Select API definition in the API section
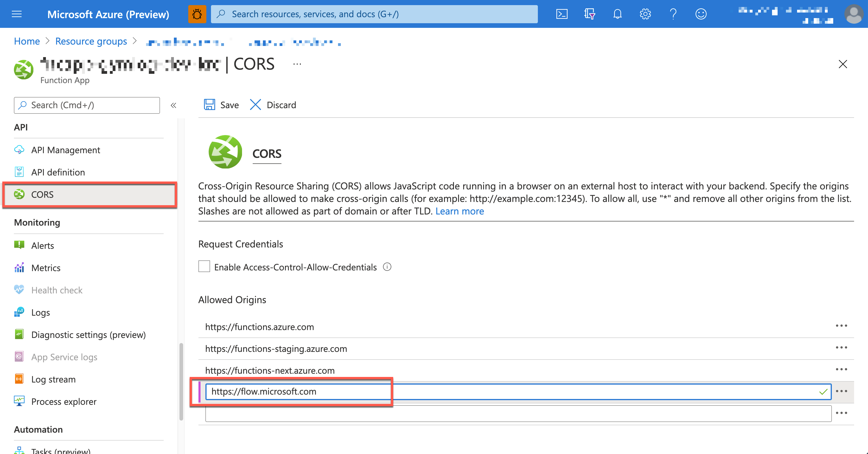This screenshot has width=868, height=454. click(x=58, y=172)
